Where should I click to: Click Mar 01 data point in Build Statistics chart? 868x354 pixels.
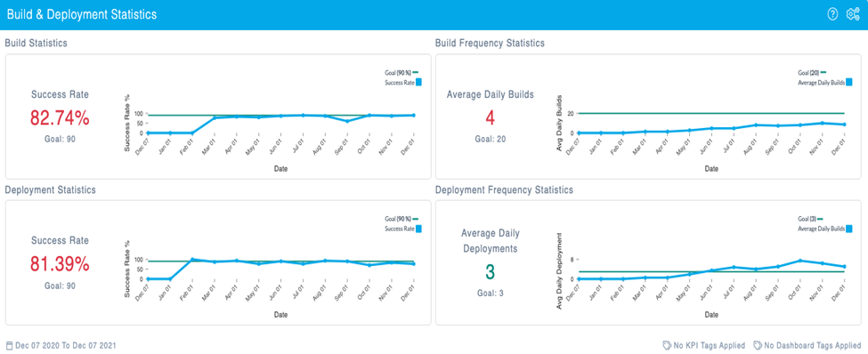[x=215, y=117]
